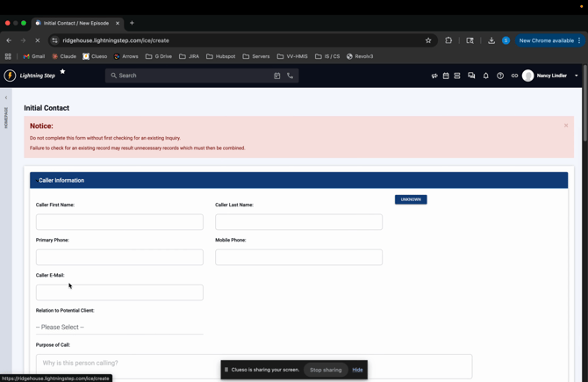Open the calendar icon in top navbar
This screenshot has width=588, height=382.
[x=446, y=76]
